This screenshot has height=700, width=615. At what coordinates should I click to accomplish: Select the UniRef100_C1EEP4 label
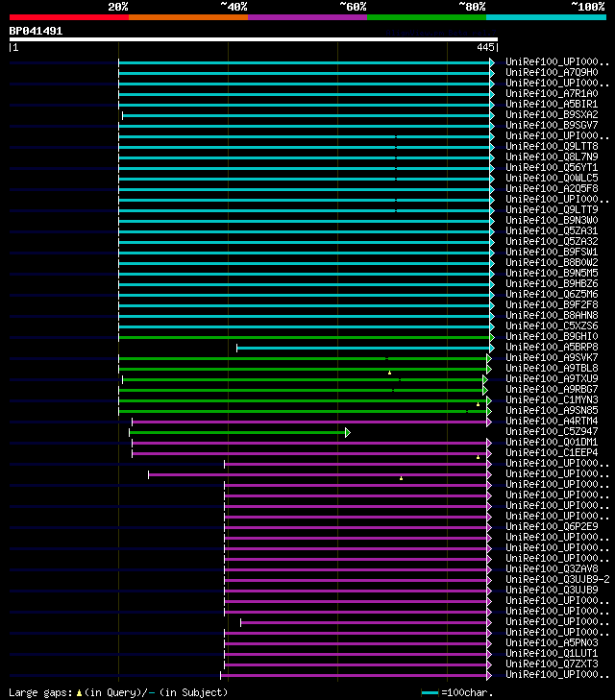[552, 452]
